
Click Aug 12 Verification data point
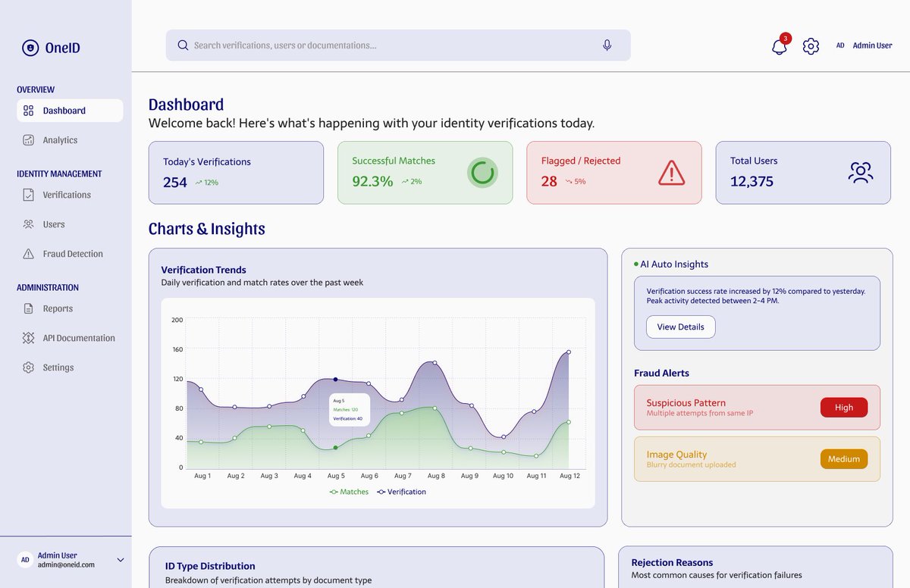(569, 352)
